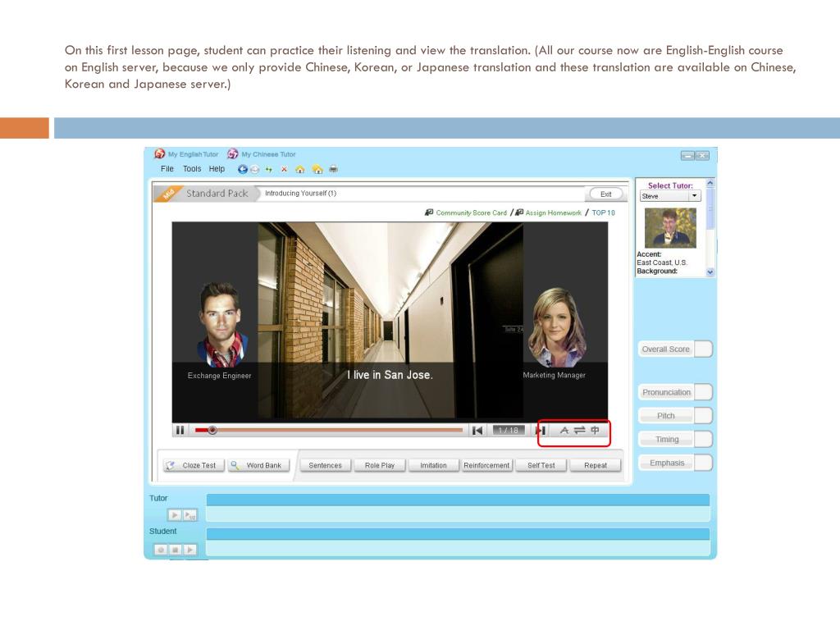Screen dimensions: 840x630
Task: Click the second larger home icon
Action: coord(317,169)
